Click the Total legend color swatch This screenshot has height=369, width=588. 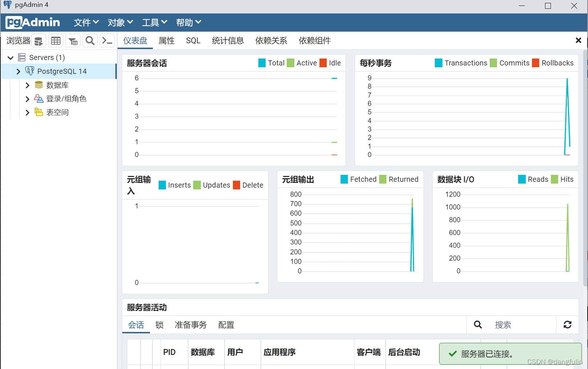tap(262, 63)
